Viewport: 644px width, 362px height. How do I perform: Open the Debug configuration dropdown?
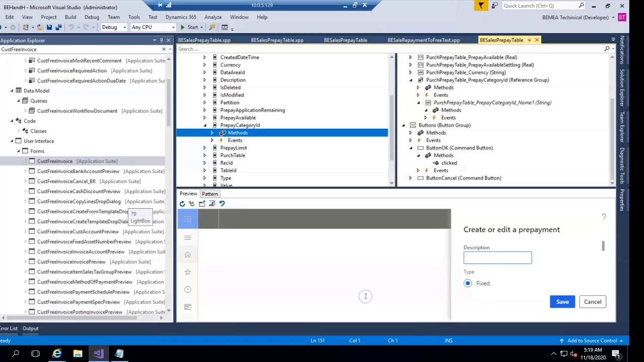[x=114, y=27]
